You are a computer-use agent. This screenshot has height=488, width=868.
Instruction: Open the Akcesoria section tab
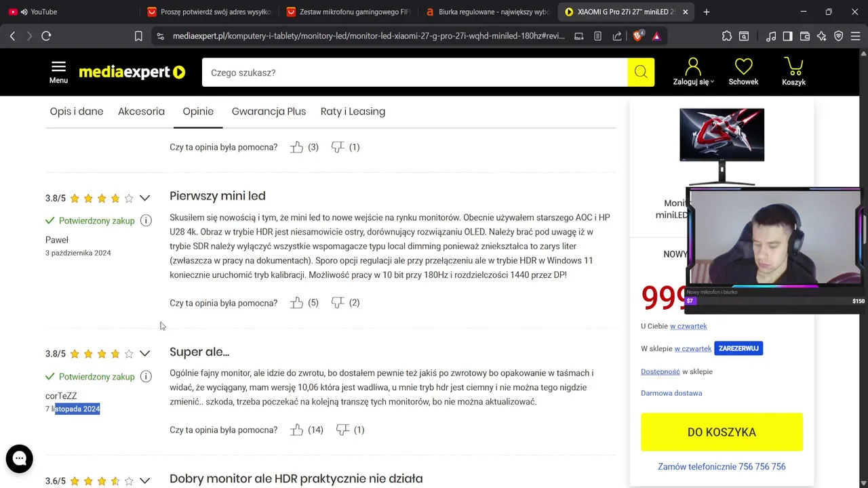[x=141, y=111]
